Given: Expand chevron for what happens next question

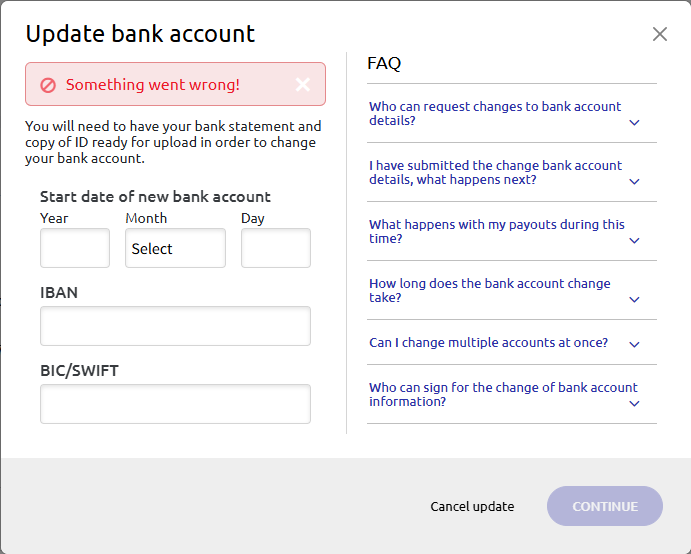Looking at the screenshot, I should coord(634,182).
